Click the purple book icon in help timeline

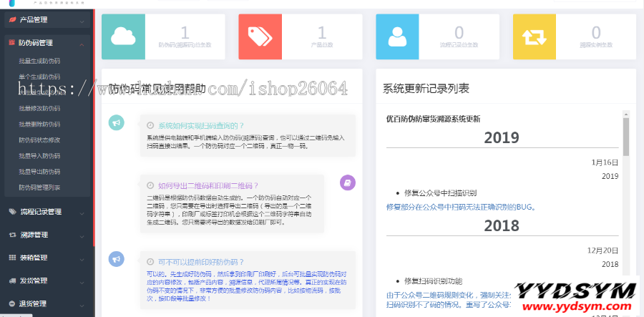click(347, 183)
